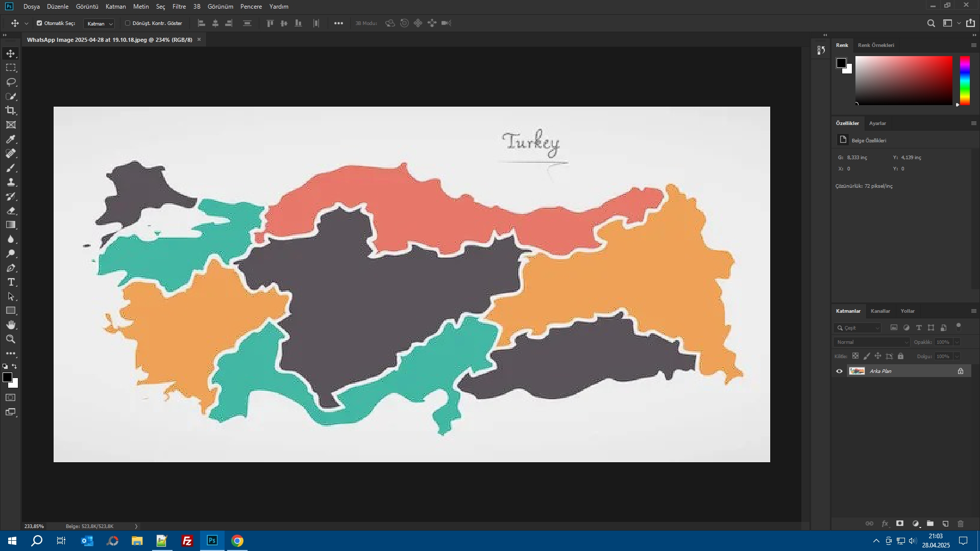980x551 pixels.
Task: Select the Eyedropper tool
Action: (x=11, y=139)
